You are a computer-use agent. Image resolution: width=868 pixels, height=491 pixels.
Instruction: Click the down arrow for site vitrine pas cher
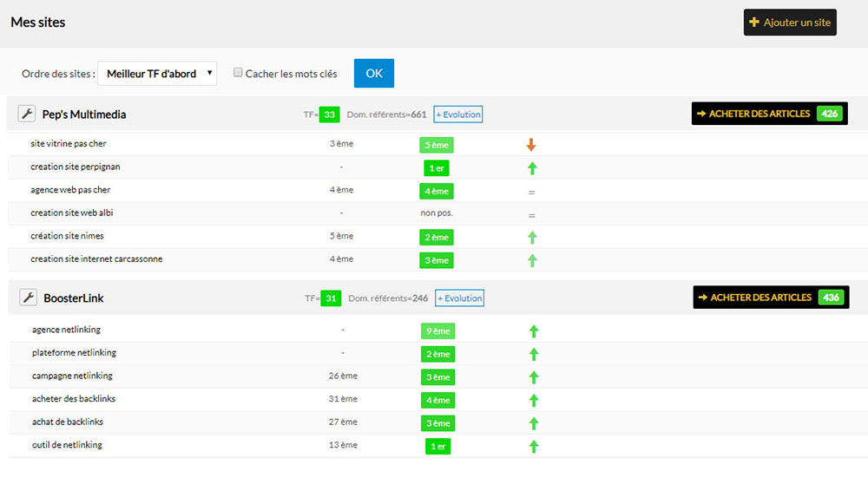[531, 145]
